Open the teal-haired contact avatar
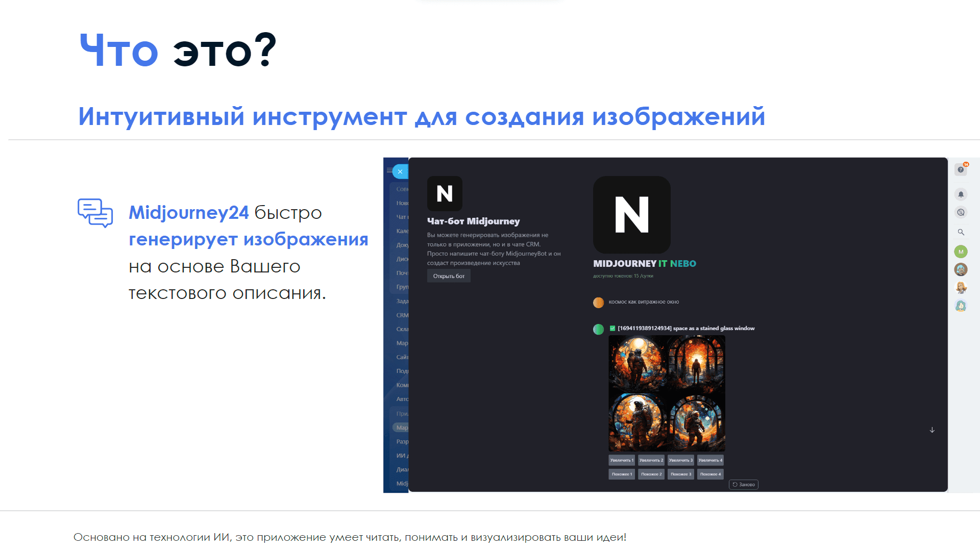Screen dimensions: 980x551 pos(961,306)
